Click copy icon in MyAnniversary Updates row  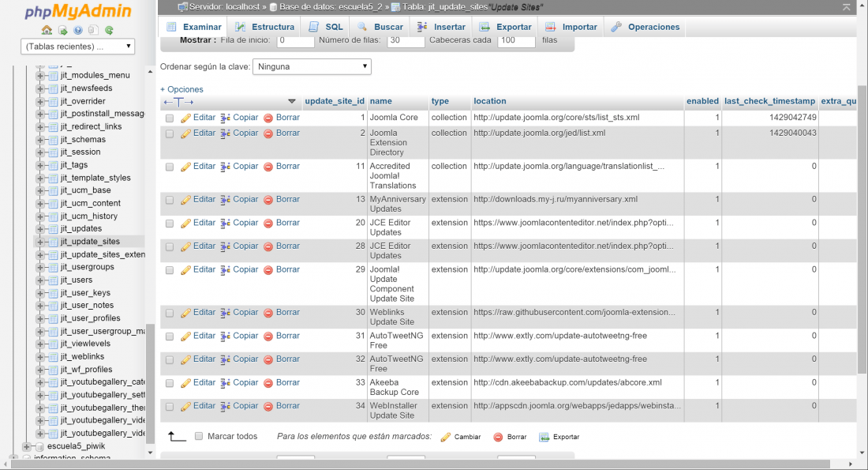tap(226, 200)
